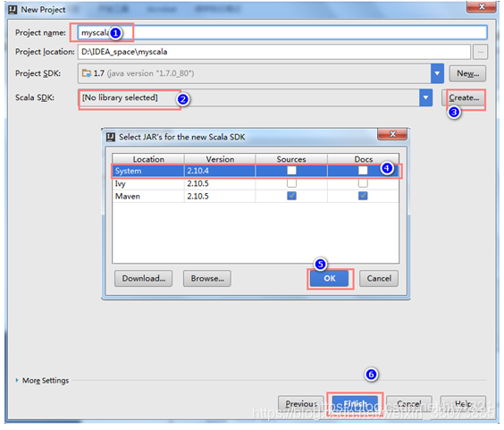Open the Project SDK dropdown arrow
This screenshot has width=504, height=430.
437,73
